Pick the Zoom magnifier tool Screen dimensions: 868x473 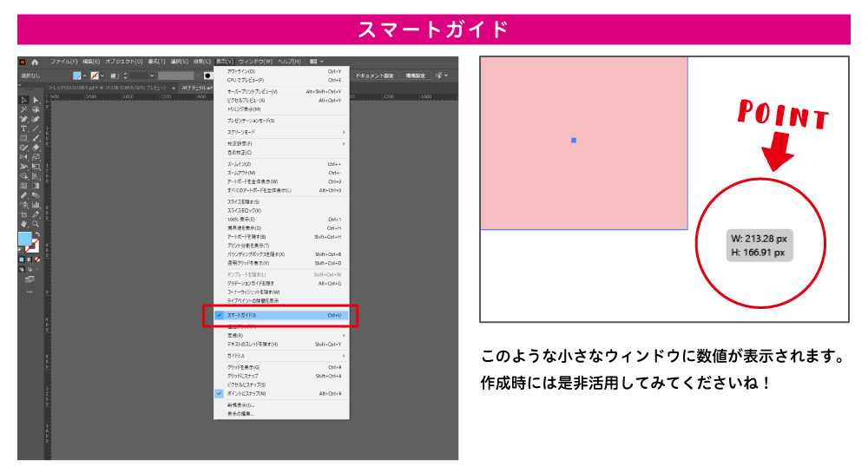point(36,223)
